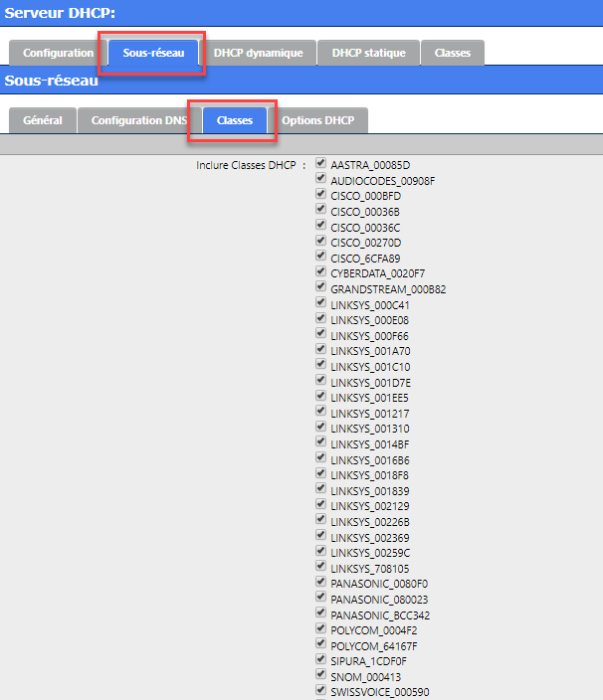The height and width of the screenshot is (700, 603).
Task: Select the Général sub-tab
Action: click(x=43, y=120)
